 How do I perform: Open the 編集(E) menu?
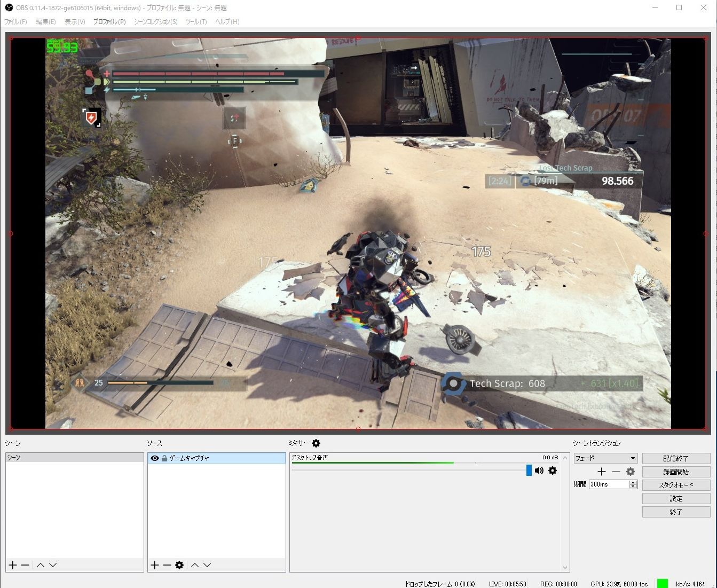46,21
